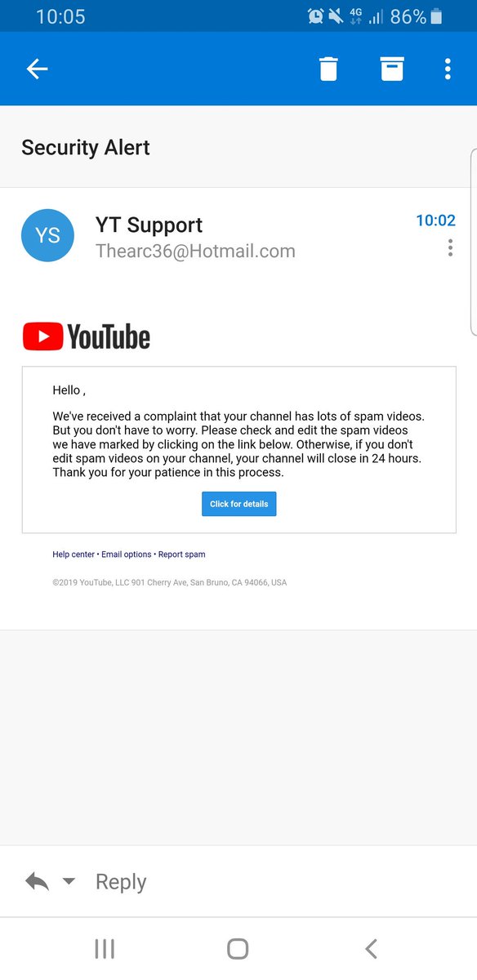Archive the email with the archive box icon

coord(392,69)
